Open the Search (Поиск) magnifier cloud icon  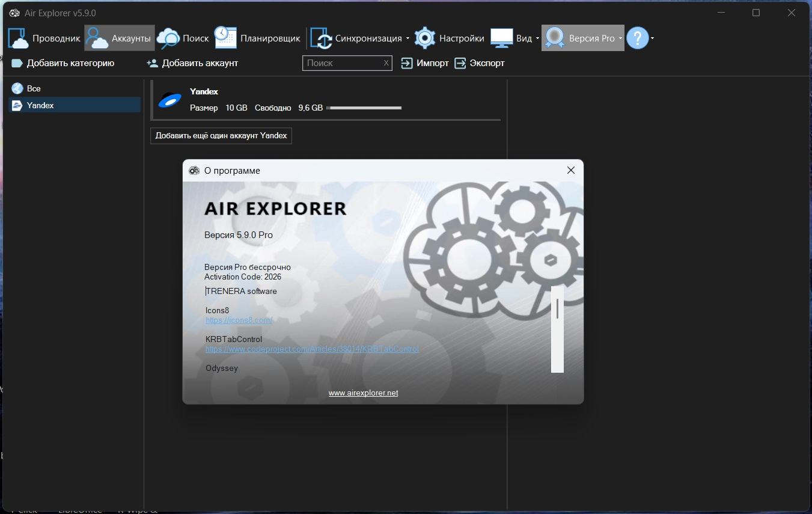pos(168,38)
